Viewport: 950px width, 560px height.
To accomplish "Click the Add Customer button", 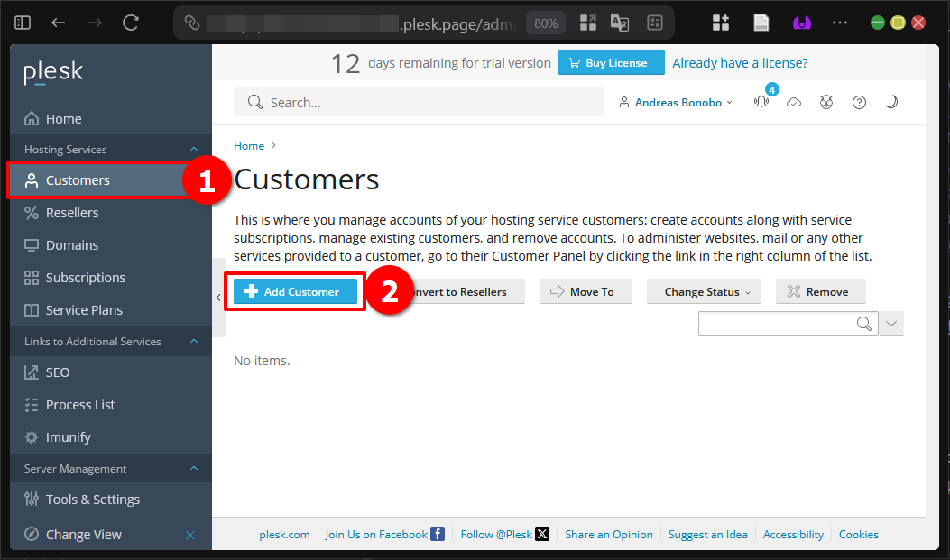I will (295, 291).
